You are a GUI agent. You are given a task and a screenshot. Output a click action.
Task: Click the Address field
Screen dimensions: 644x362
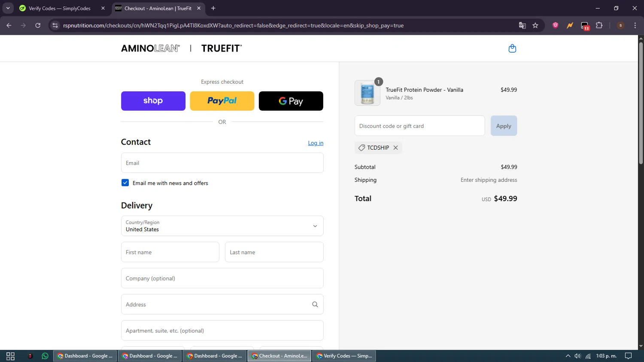point(222,305)
